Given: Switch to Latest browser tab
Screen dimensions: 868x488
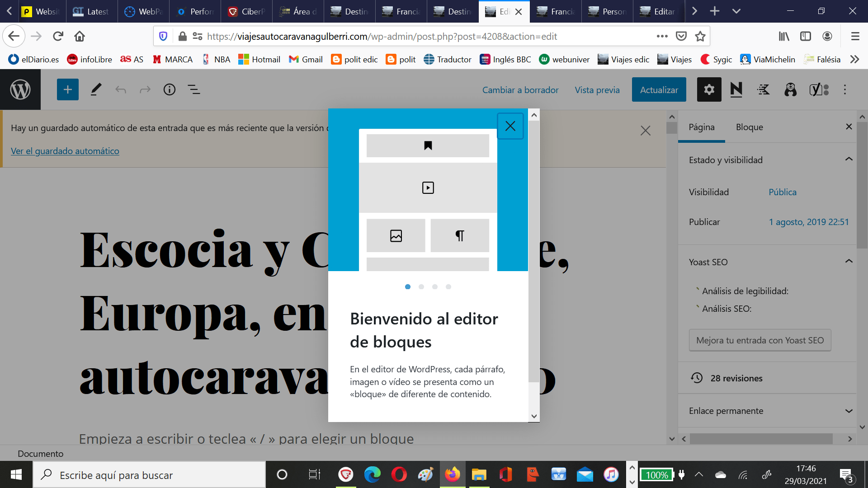Looking at the screenshot, I should click(92, 11).
